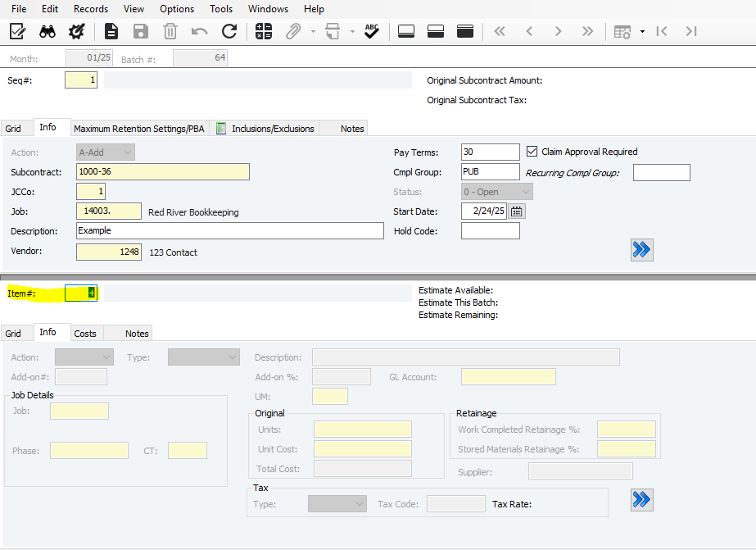Open the calculator tool icon
This screenshot has height=550, width=756.
tap(263, 32)
